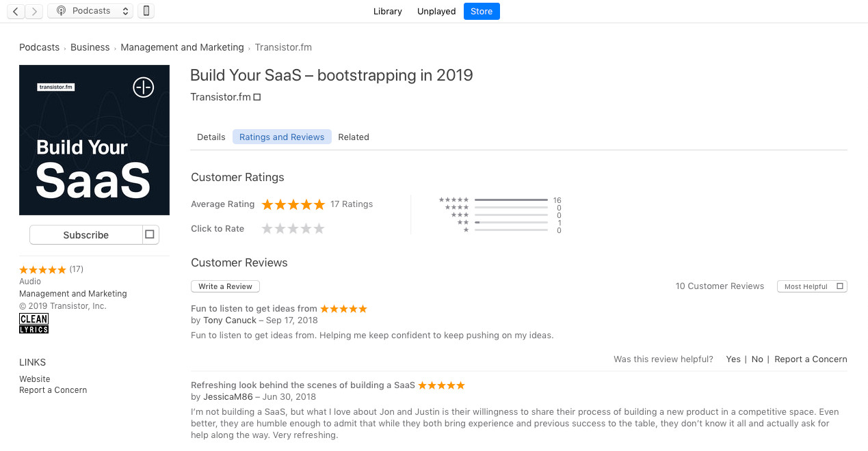868x451 pixels.
Task: Open the share menu next to Transistor.fm
Action: [257, 97]
